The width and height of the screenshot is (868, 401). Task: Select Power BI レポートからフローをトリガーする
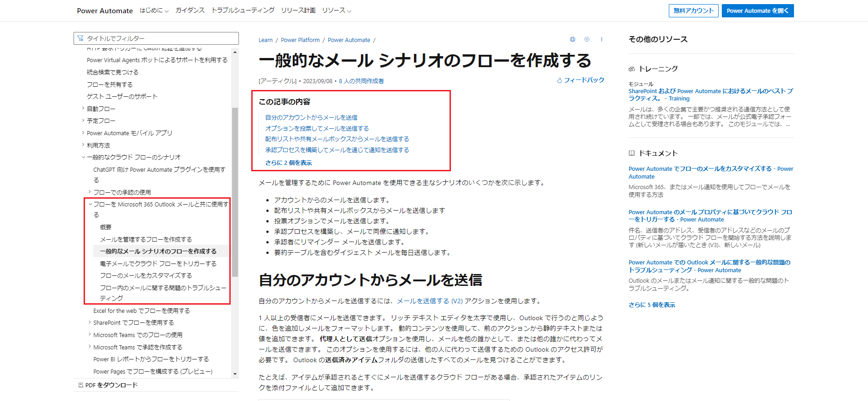[151, 359]
